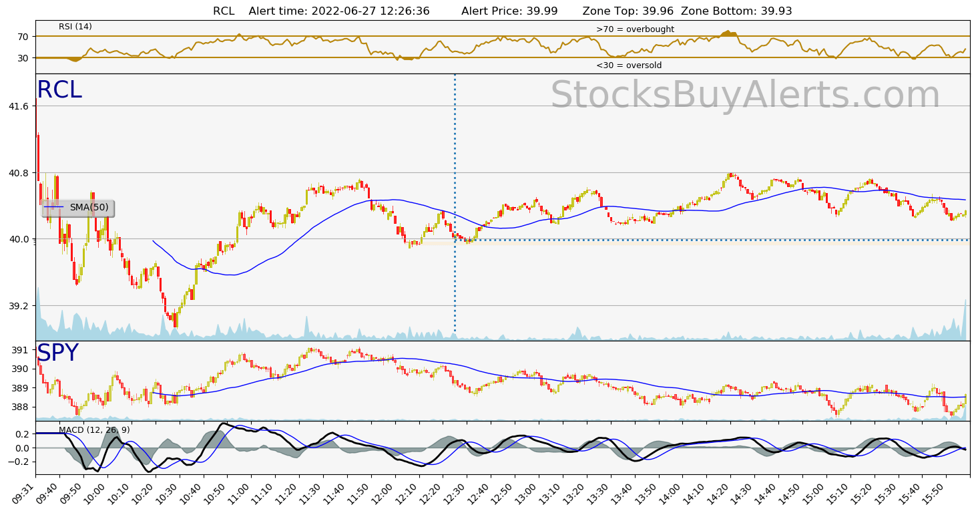Screen dimensions: 980x513
Task: Click the 40.8 price axis label
Action: (20, 173)
